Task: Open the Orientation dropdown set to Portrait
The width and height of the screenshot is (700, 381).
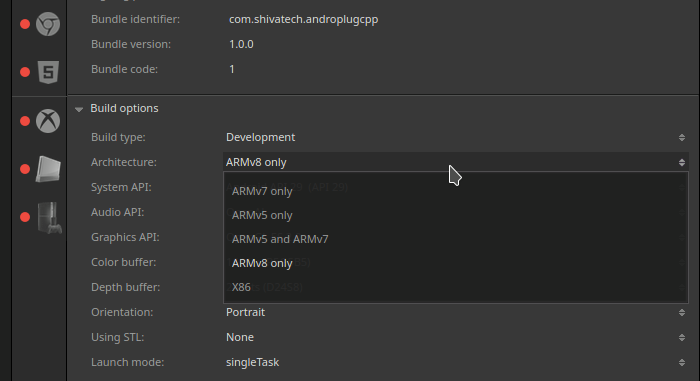Action: point(455,312)
